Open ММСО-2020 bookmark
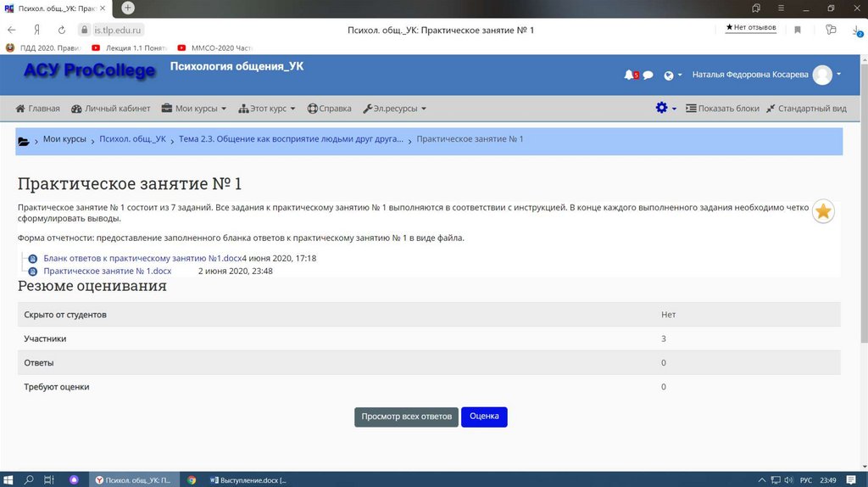The image size is (868, 487). tap(214, 48)
